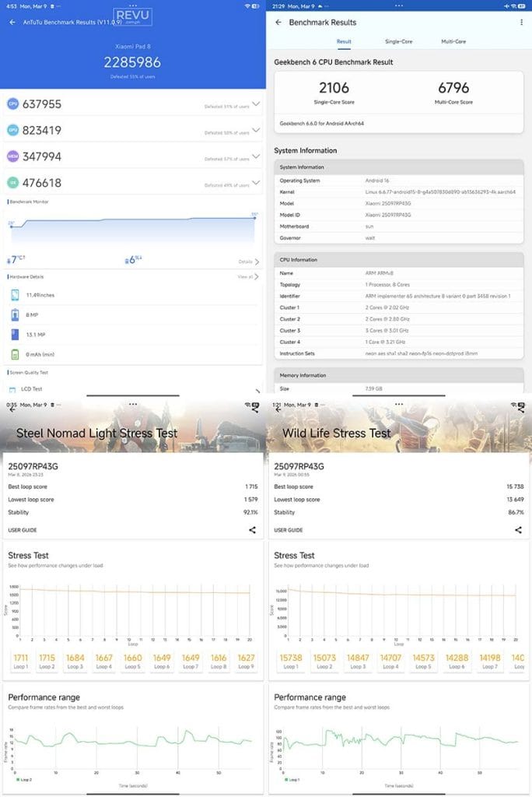Viewport: 532px width, 797px height.
Task: Click the total score 2285986
Action: (133, 62)
